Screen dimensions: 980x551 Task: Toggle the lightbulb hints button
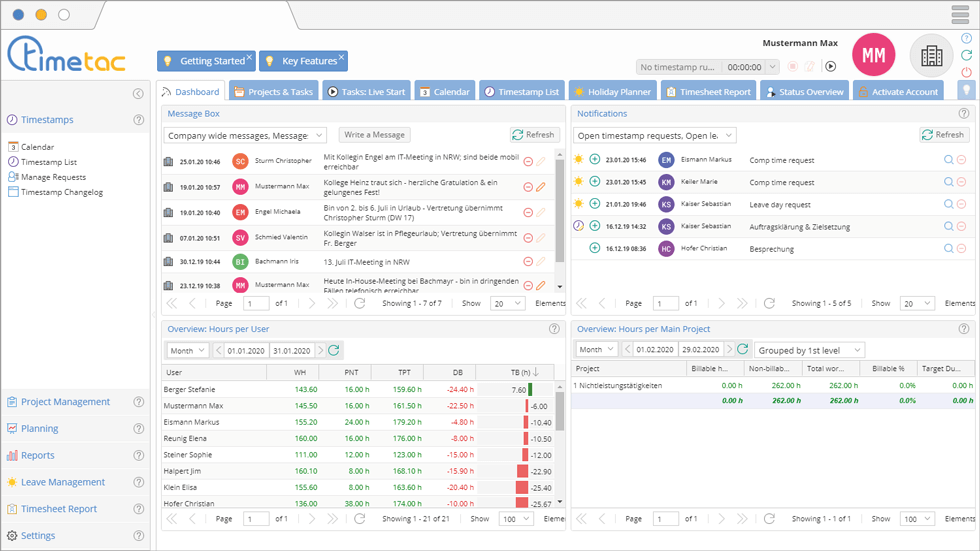coord(966,90)
